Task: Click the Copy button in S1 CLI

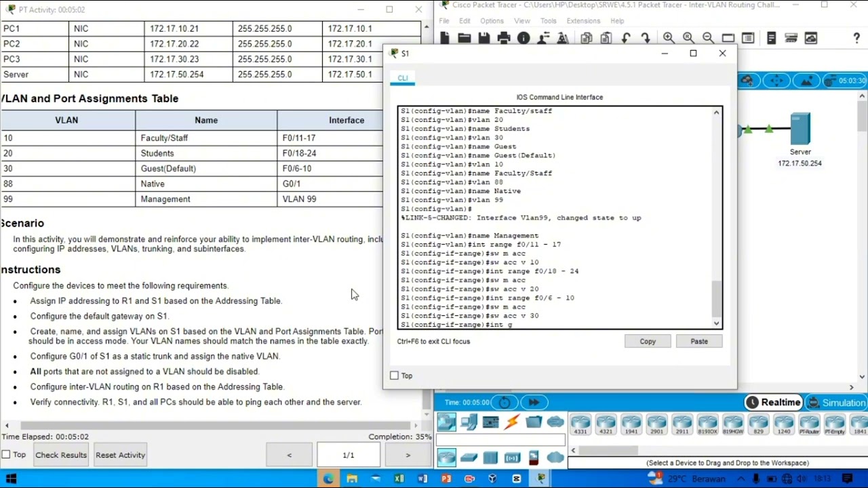Action: pyautogui.click(x=648, y=342)
